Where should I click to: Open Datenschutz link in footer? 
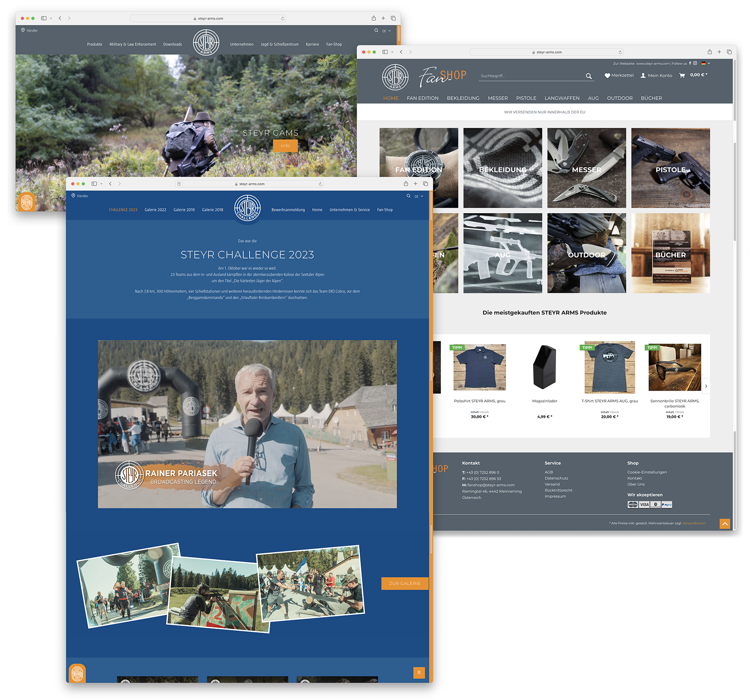(x=556, y=478)
